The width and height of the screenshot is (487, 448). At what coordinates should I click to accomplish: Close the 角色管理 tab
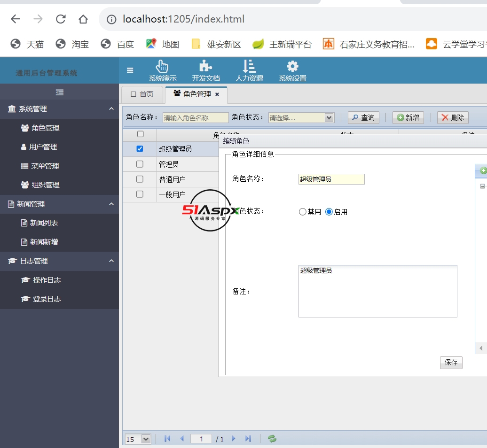point(217,94)
